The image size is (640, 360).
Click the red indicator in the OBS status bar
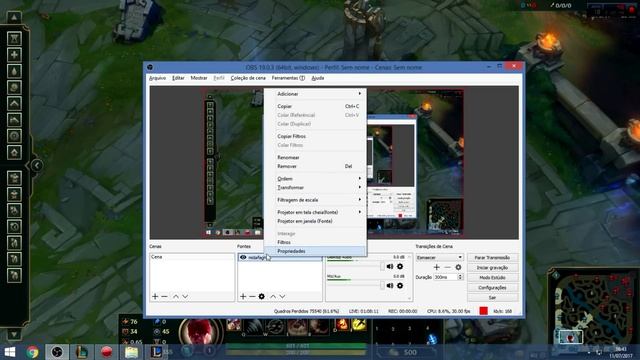tap(484, 311)
